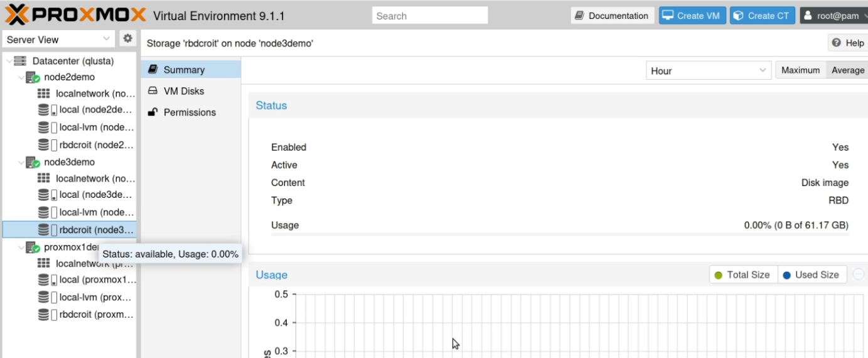Collapse the node3demo tree node
868x358 pixels.
(21, 163)
